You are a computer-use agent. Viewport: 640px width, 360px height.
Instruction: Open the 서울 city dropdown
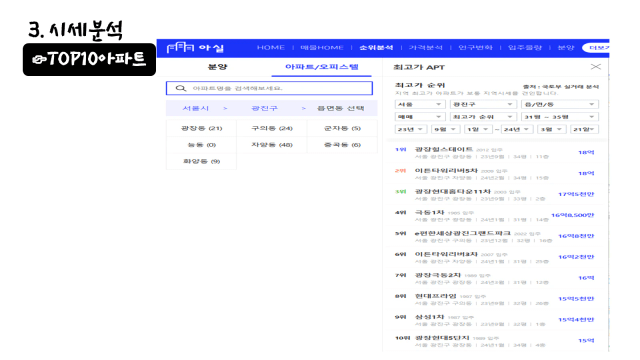click(420, 104)
